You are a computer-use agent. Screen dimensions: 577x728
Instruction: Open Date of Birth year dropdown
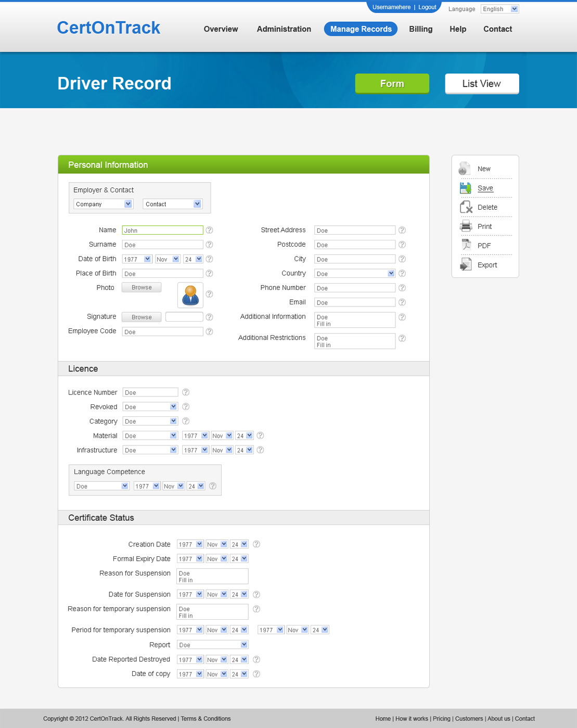[137, 259]
